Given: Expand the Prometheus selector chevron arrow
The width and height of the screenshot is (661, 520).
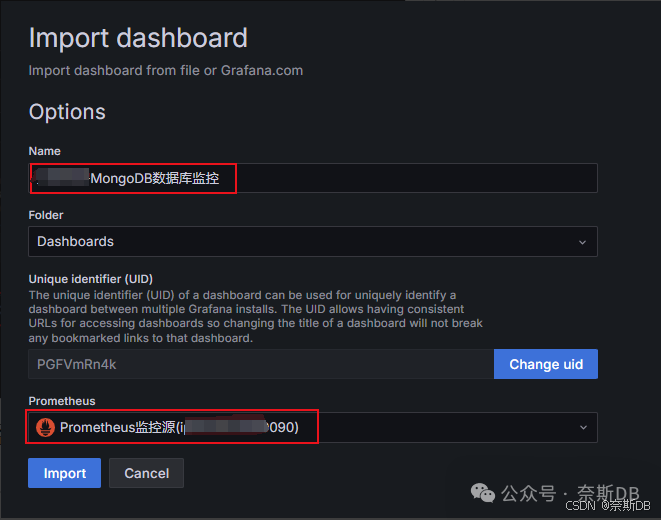Looking at the screenshot, I should coord(583,428).
